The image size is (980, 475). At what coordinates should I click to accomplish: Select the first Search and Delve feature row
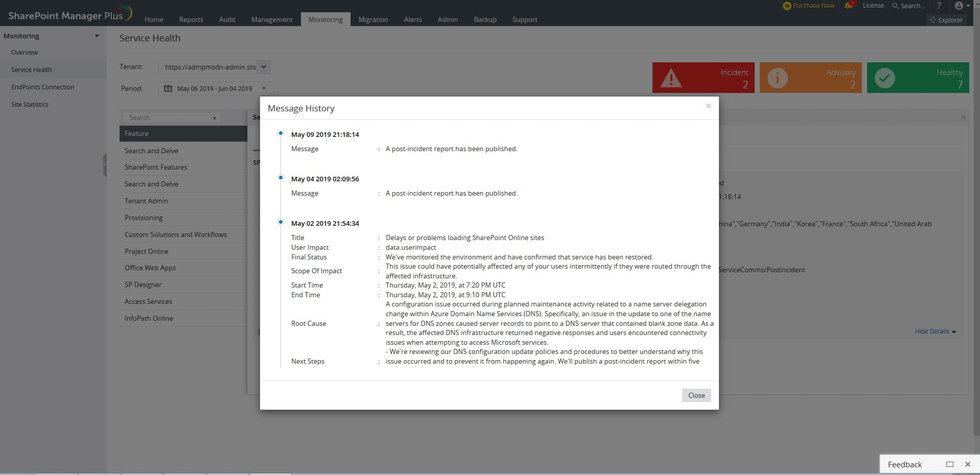click(x=183, y=151)
